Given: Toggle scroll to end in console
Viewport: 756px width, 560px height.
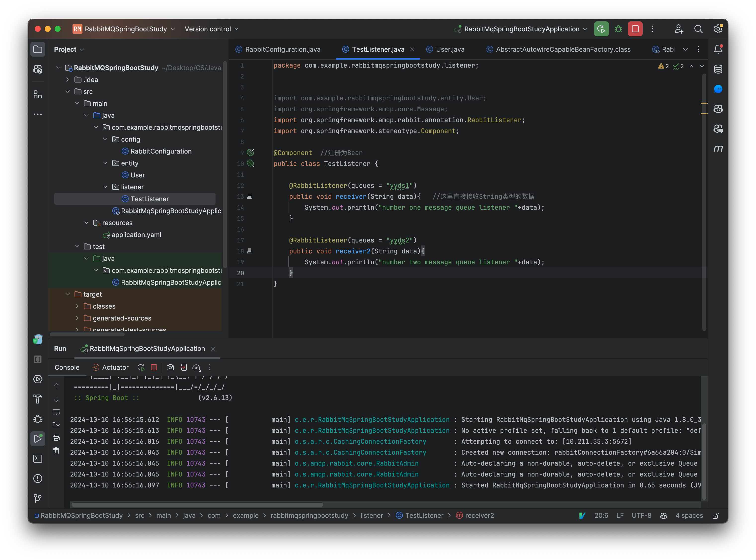Looking at the screenshot, I should 56,425.
